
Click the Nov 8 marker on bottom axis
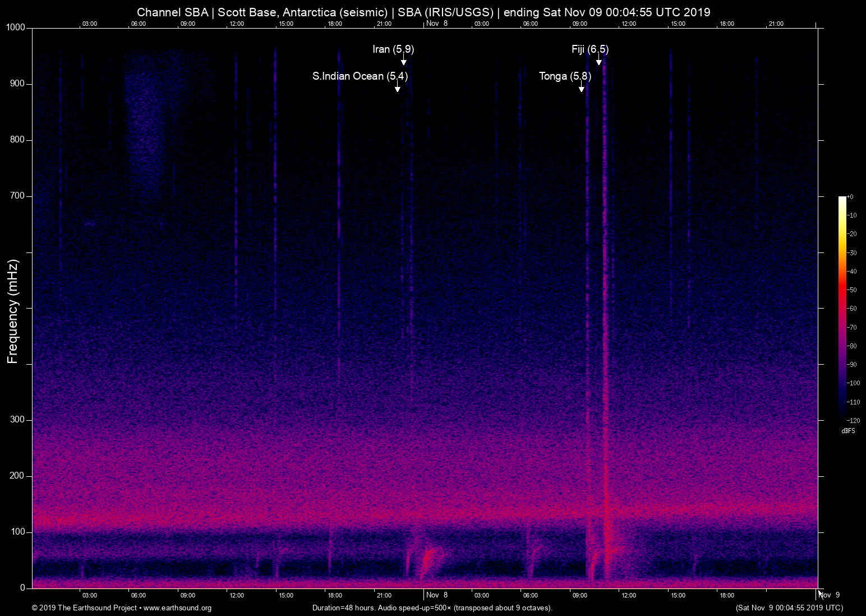[x=437, y=595]
